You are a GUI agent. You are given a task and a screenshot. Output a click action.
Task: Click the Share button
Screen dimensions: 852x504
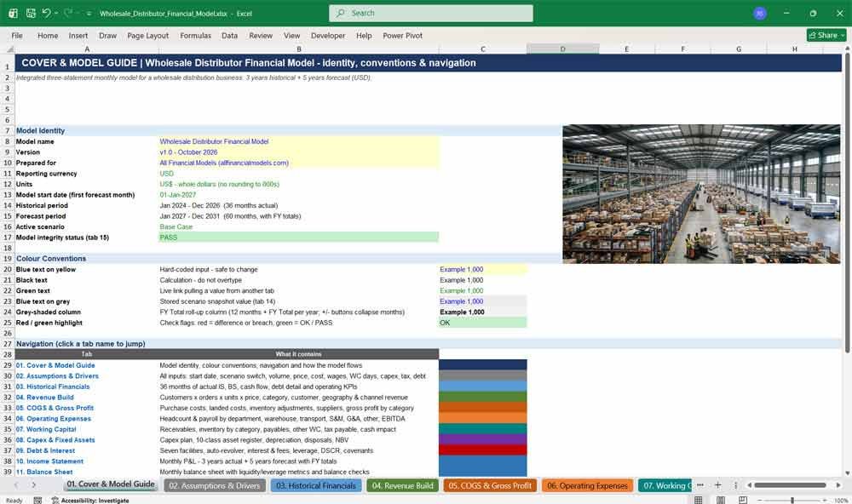(826, 35)
